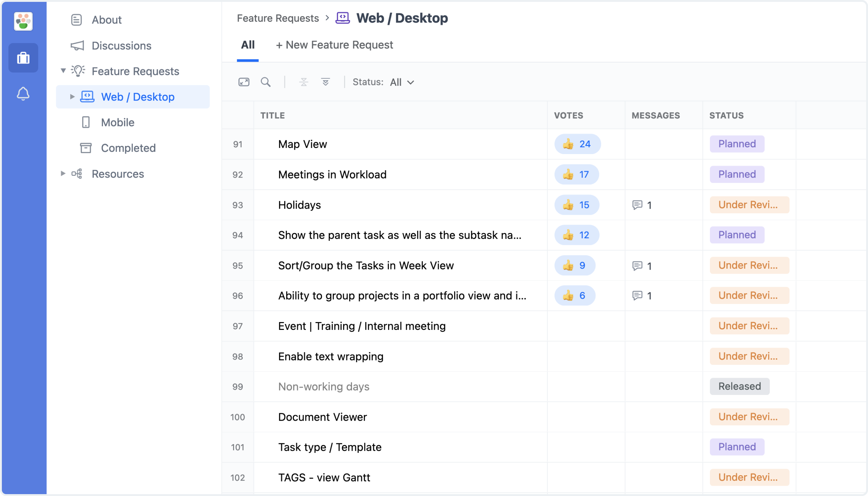
Task: Click the Resources hierarchy icon
Action: (77, 174)
